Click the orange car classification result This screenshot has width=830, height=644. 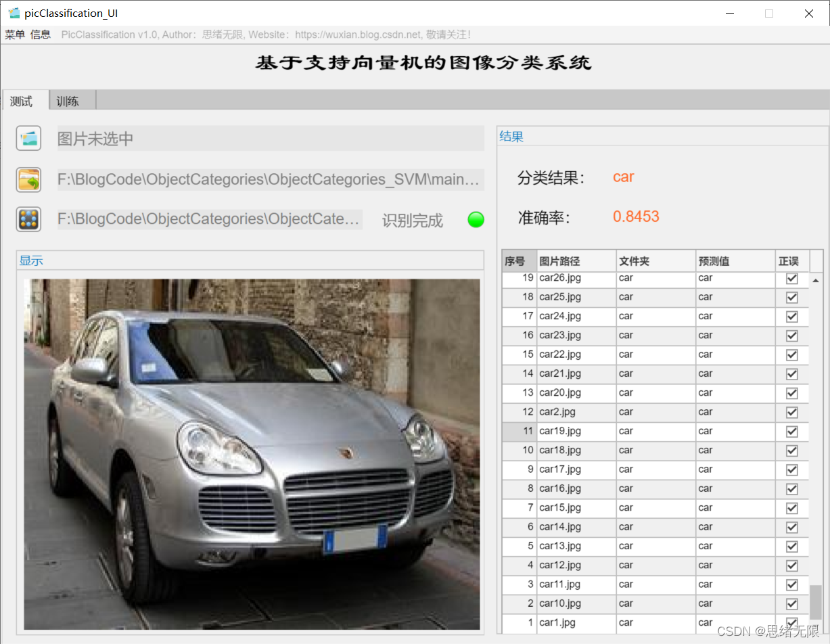click(x=623, y=177)
